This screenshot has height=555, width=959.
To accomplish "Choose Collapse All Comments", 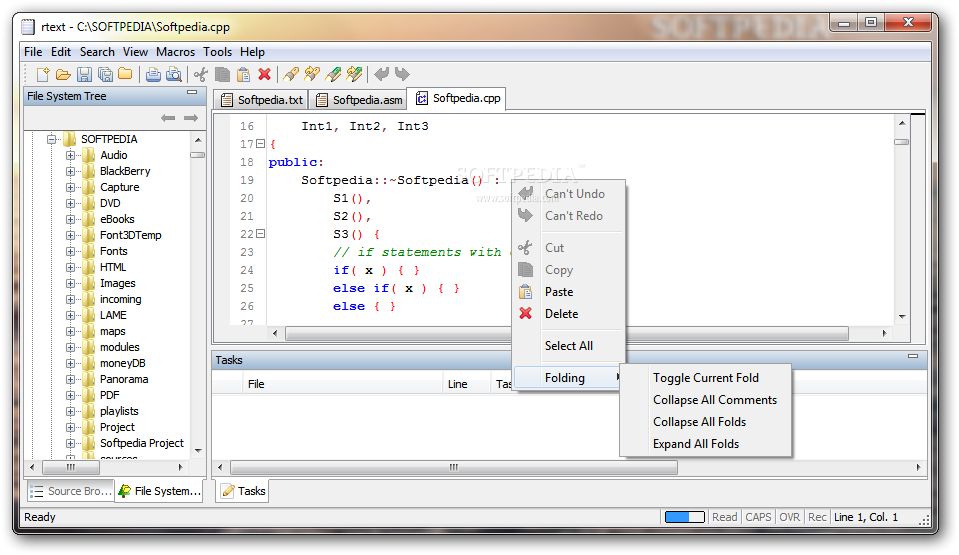I will coord(706,400).
